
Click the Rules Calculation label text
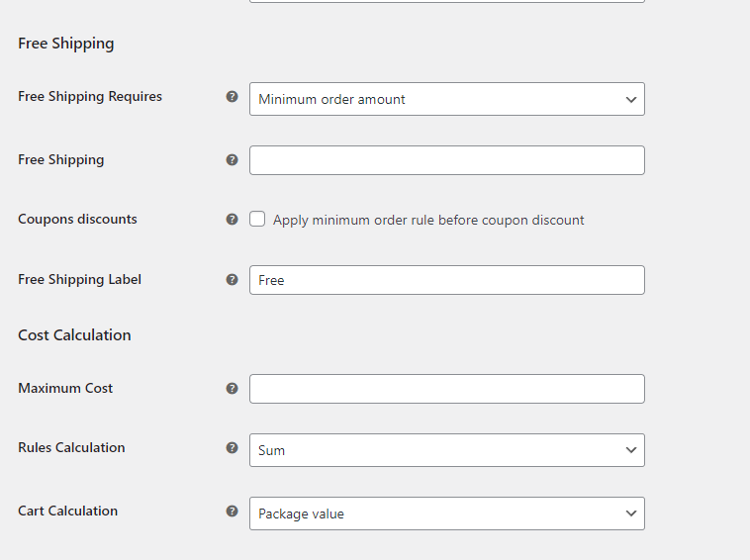tap(71, 447)
